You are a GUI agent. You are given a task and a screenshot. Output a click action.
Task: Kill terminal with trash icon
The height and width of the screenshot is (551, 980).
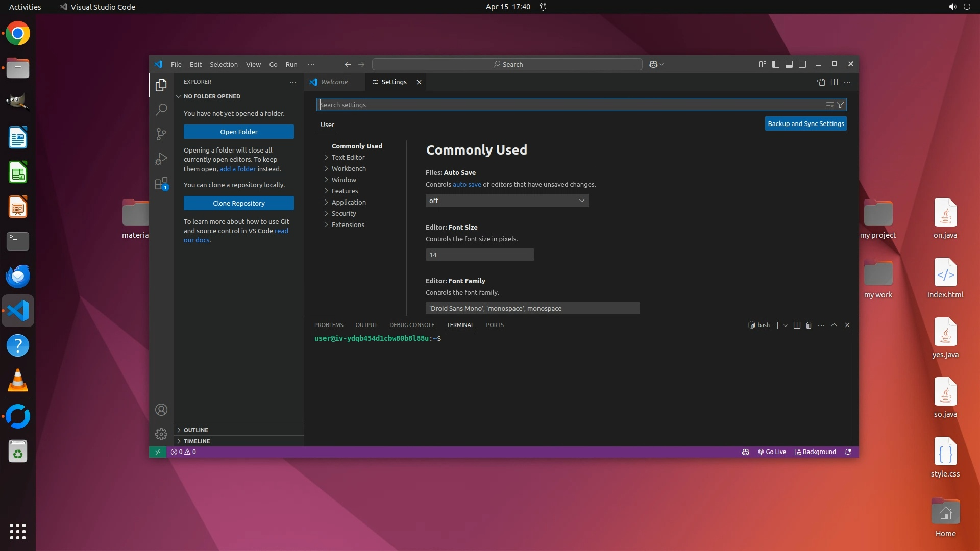[808, 325]
